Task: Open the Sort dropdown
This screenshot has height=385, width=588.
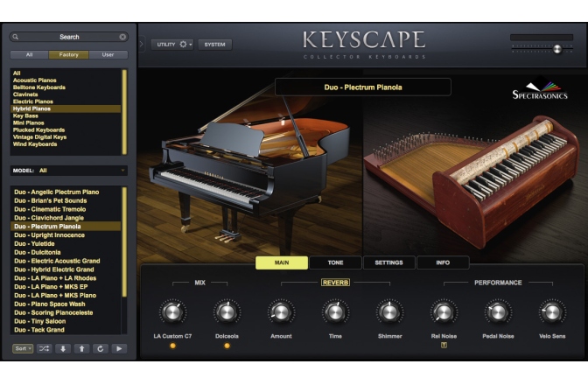Action: pos(23,348)
